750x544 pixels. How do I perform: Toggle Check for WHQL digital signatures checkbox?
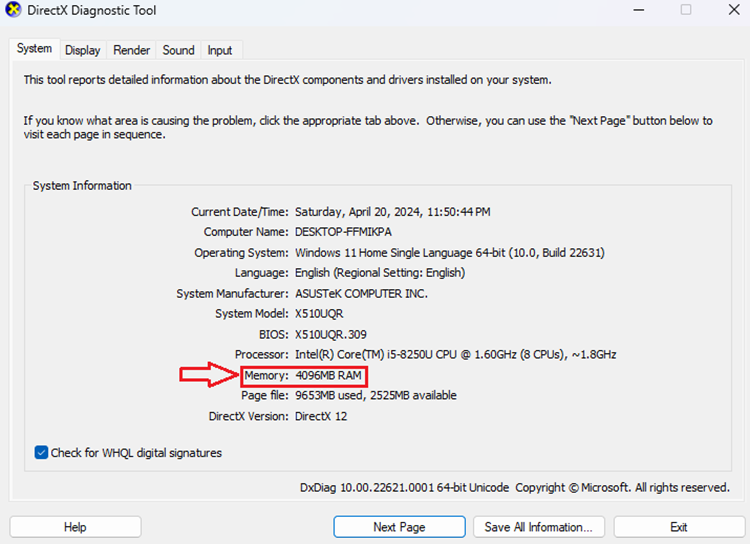coord(41,453)
